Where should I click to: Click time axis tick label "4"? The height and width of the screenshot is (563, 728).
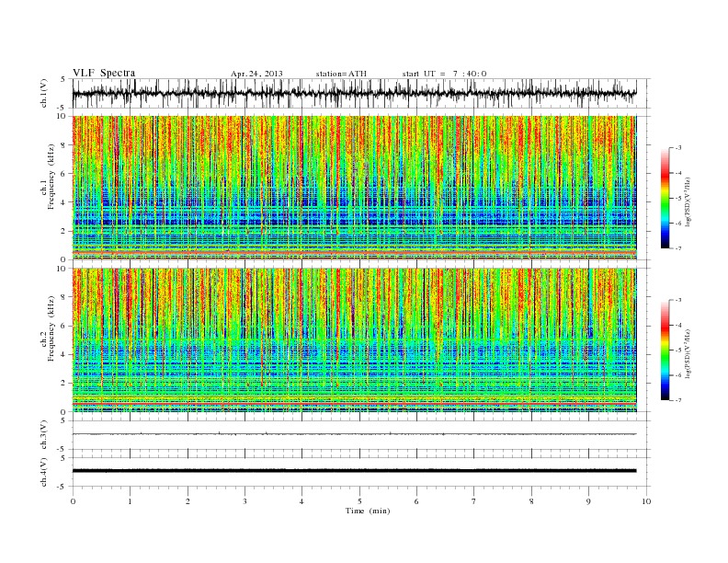302,501
